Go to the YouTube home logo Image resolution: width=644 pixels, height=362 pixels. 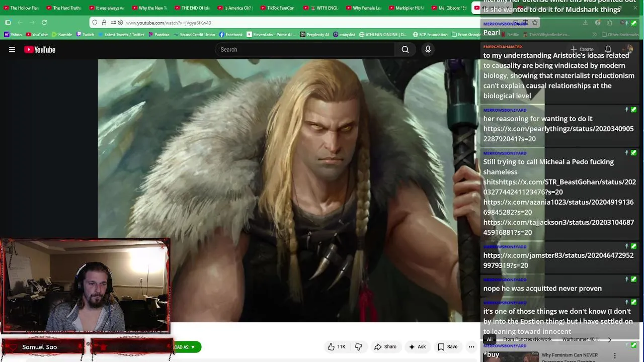[x=40, y=49]
